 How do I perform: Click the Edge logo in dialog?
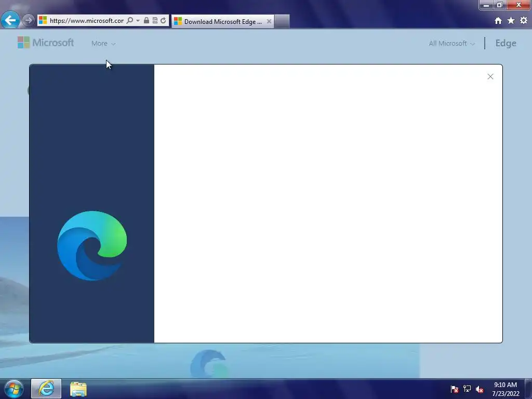pyautogui.click(x=92, y=246)
